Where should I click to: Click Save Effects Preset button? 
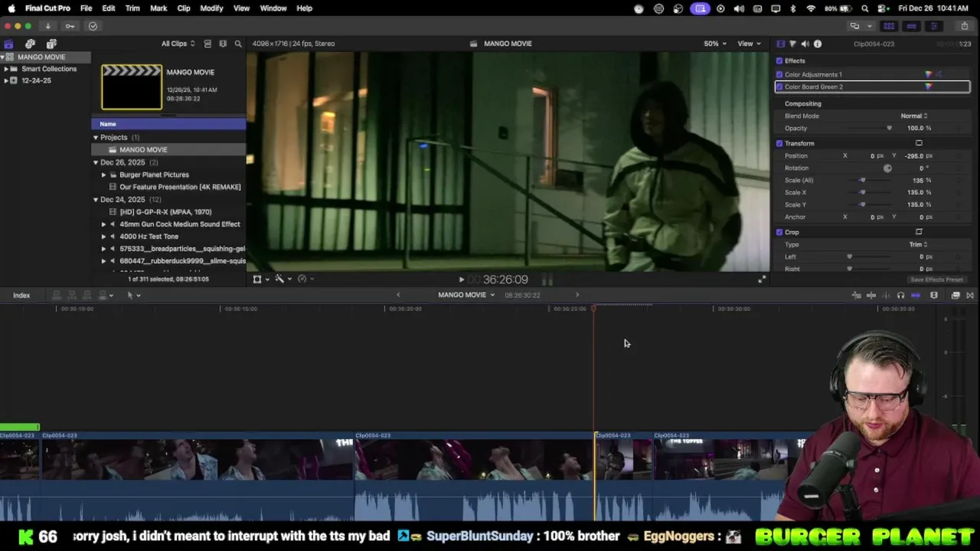point(936,279)
